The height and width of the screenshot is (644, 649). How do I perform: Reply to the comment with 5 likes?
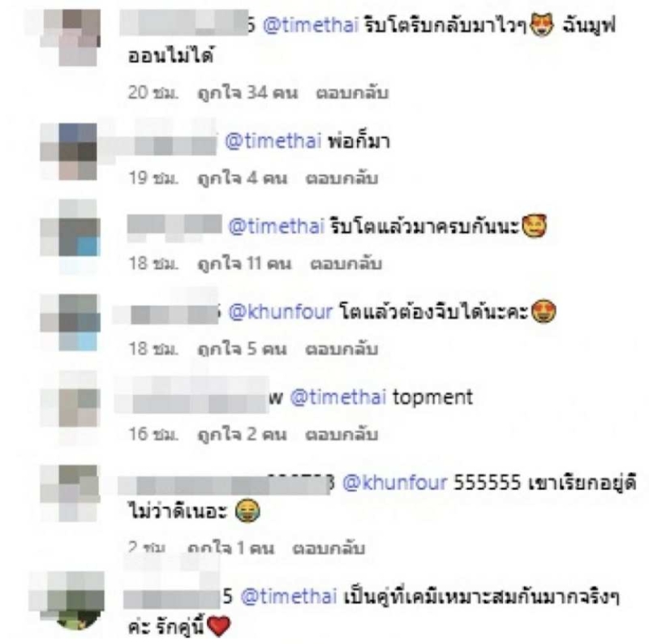[x=342, y=349]
